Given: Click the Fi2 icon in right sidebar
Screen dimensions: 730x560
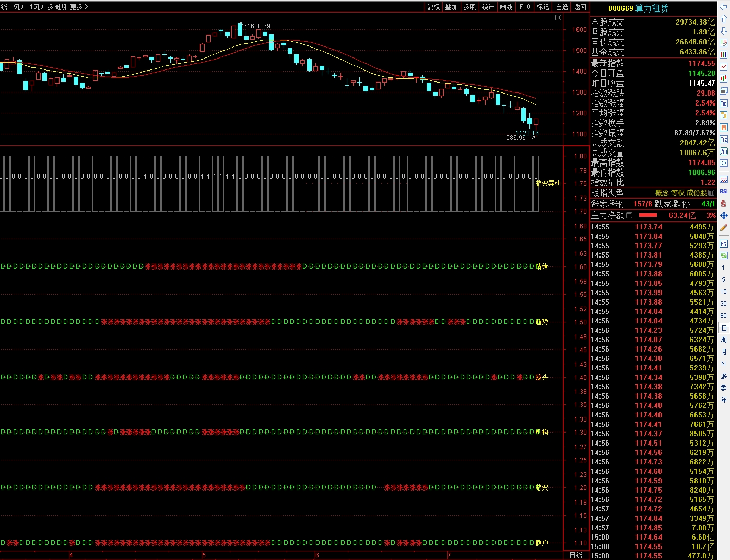Looking at the screenshot, I should pyautogui.click(x=723, y=139).
